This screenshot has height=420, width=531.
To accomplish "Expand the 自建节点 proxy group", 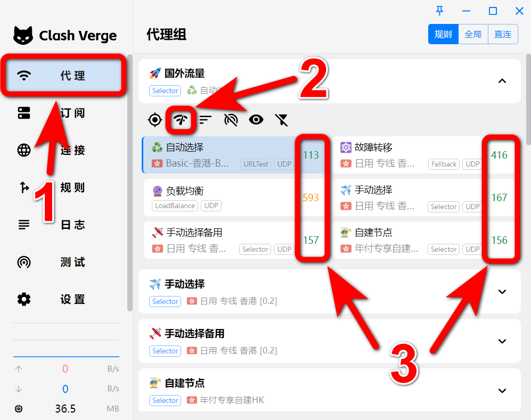I will coord(502,391).
